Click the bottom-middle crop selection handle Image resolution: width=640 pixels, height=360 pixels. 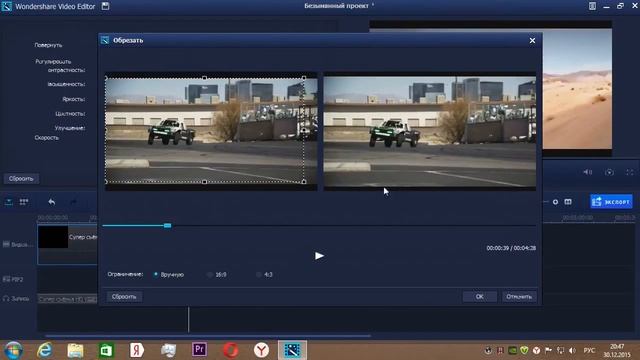pos(204,182)
